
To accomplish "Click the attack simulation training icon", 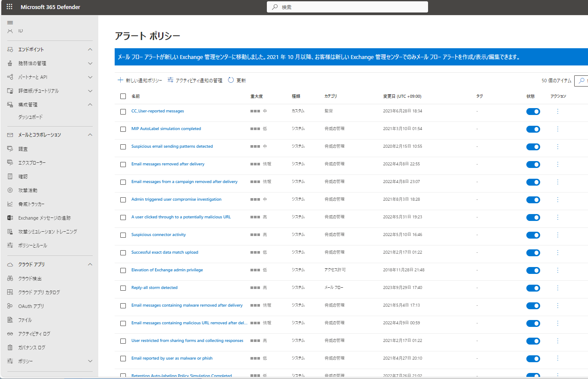I will coord(10,232).
